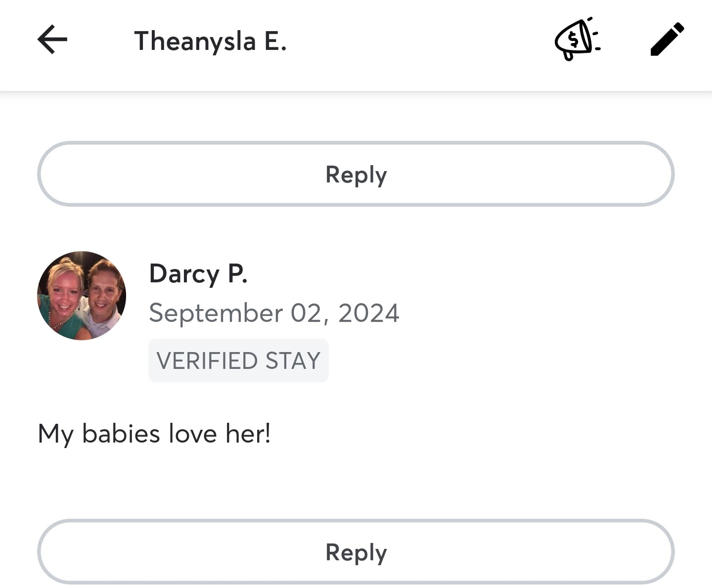712x588 pixels.
Task: Click the megaphone with dollar sign
Action: tap(577, 40)
